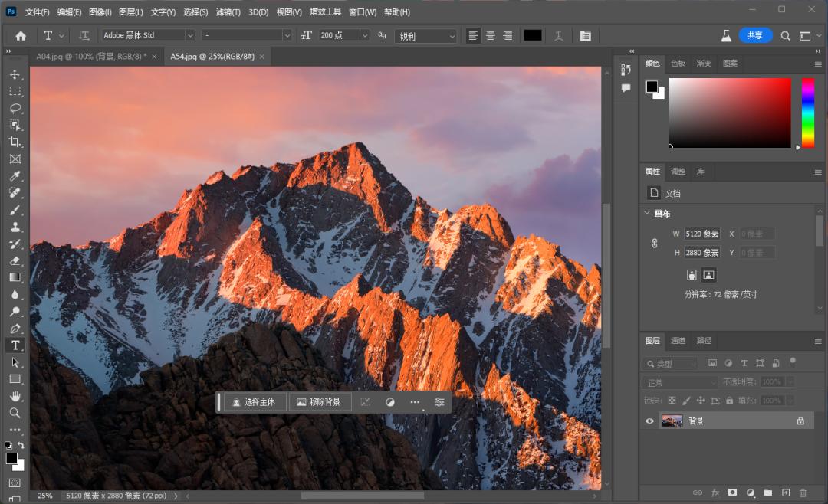The height and width of the screenshot is (504, 828).
Task: Click the 选择主体 button
Action: [x=255, y=401]
